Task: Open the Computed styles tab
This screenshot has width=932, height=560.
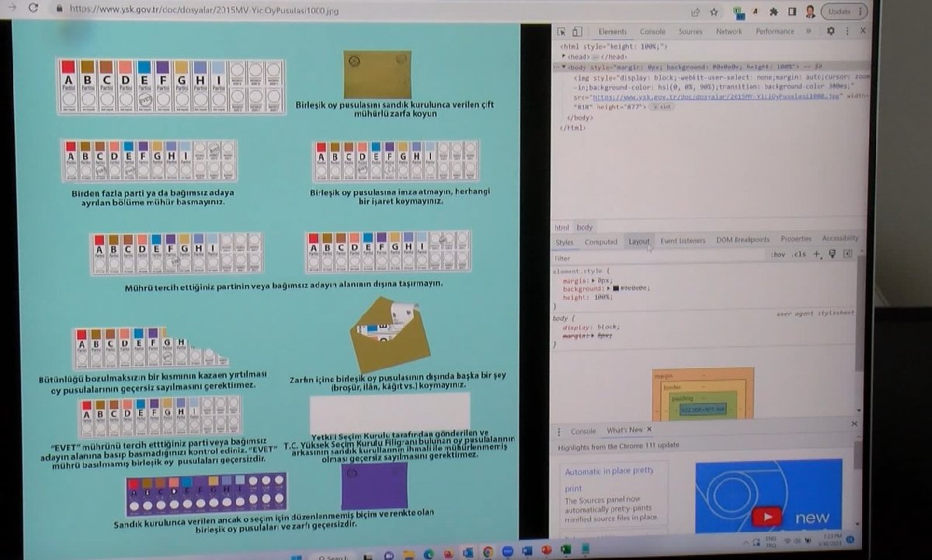Action: 600,242
